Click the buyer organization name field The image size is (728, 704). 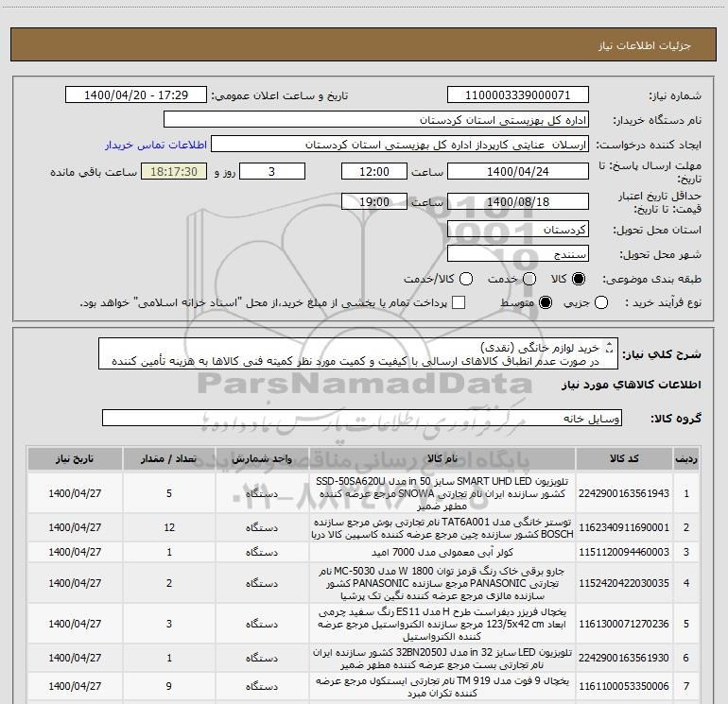(376, 120)
